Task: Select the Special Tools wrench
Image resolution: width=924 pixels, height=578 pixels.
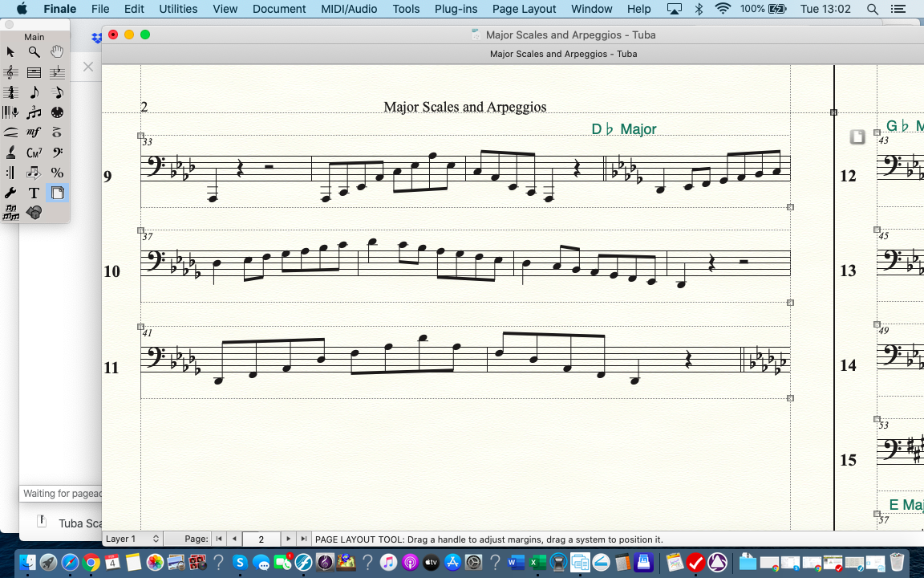Action: 10,193
